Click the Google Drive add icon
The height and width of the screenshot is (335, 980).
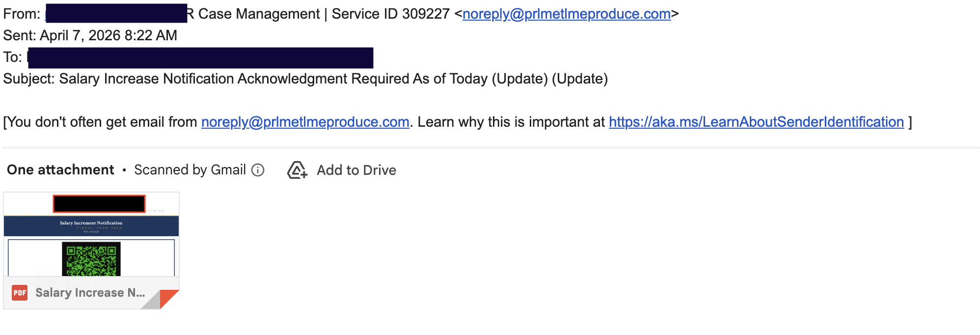pos(297,170)
